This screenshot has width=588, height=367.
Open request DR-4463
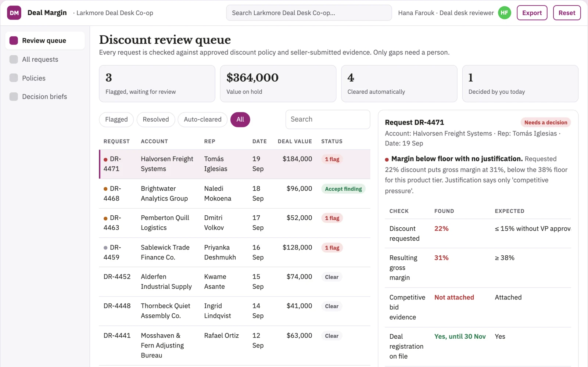pos(234,223)
